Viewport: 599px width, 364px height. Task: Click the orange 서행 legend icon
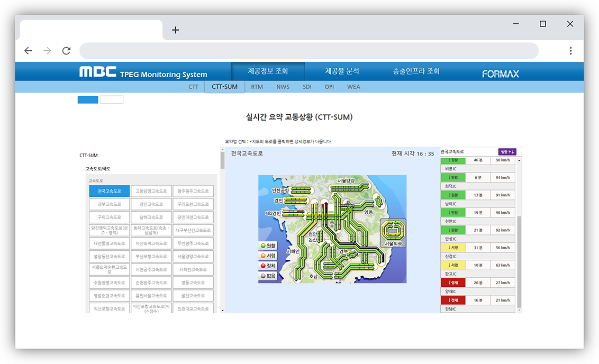pyautogui.click(x=263, y=256)
